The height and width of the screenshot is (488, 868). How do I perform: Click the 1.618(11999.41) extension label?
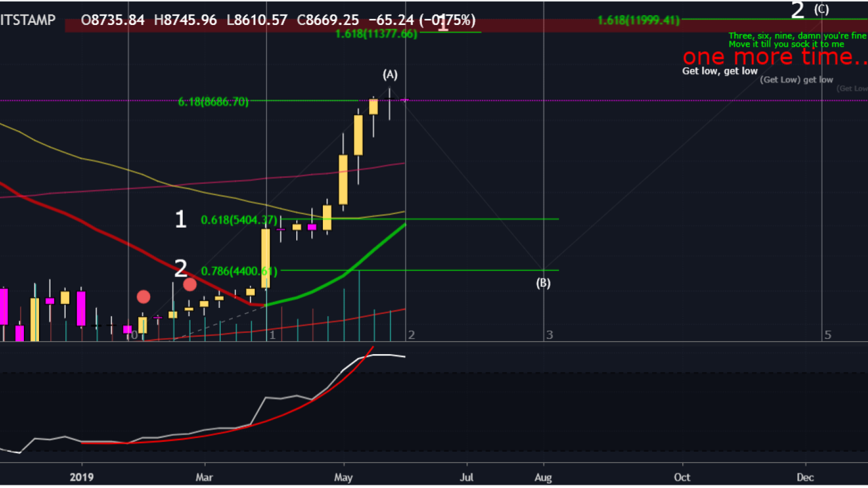click(x=639, y=21)
